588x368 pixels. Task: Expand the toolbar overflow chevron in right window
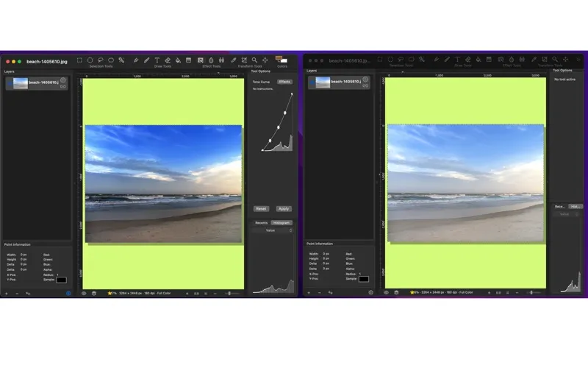(578, 60)
